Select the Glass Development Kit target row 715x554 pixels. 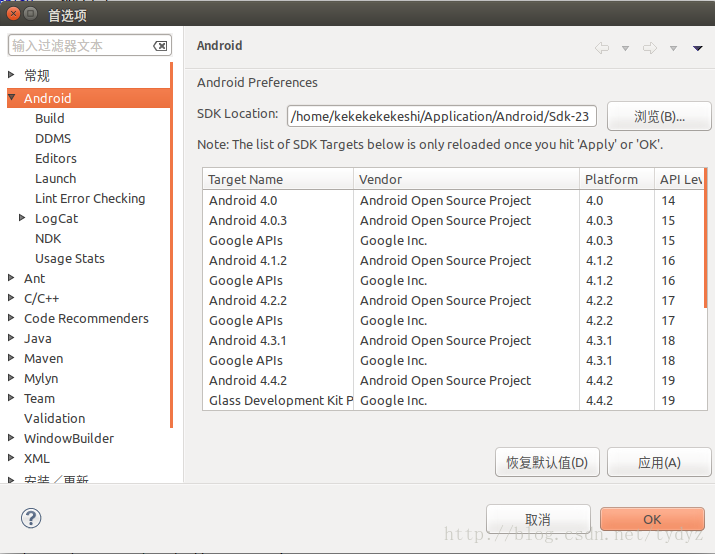click(x=454, y=400)
